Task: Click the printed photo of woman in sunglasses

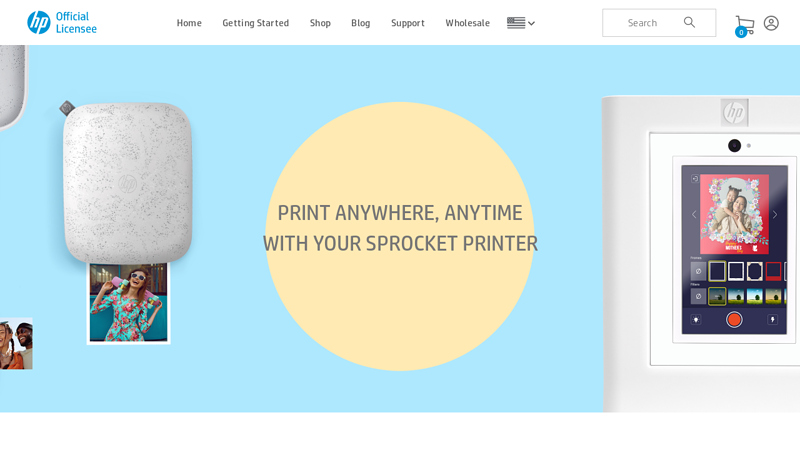Action: [128, 302]
